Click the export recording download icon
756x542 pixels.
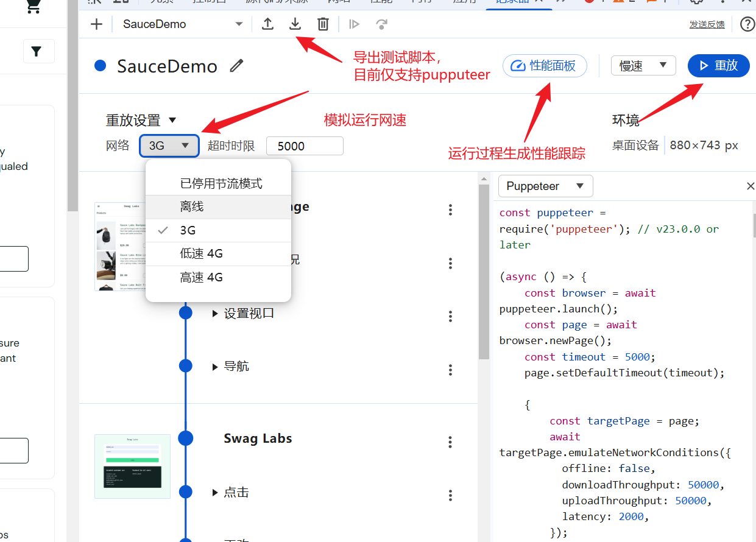click(x=295, y=24)
